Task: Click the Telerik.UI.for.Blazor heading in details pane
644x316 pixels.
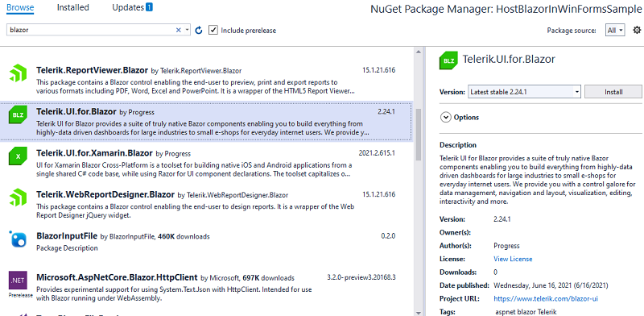Action: 509,59
